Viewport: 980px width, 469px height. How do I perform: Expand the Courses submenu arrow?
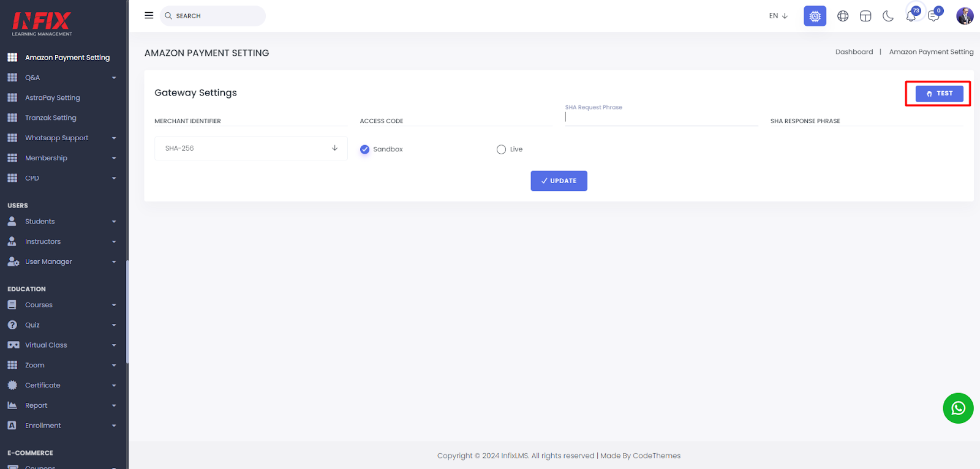(x=114, y=305)
